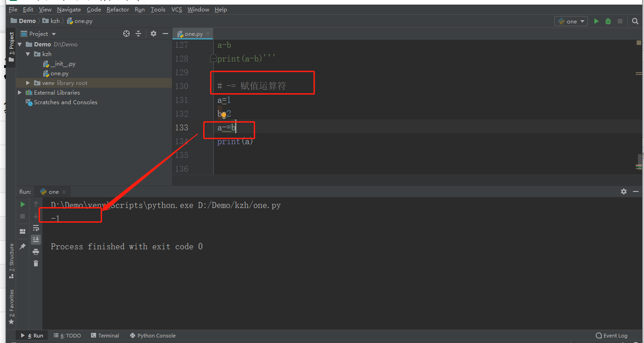Clear the run console using trash icon
This screenshot has width=644, height=343.
pyautogui.click(x=36, y=263)
